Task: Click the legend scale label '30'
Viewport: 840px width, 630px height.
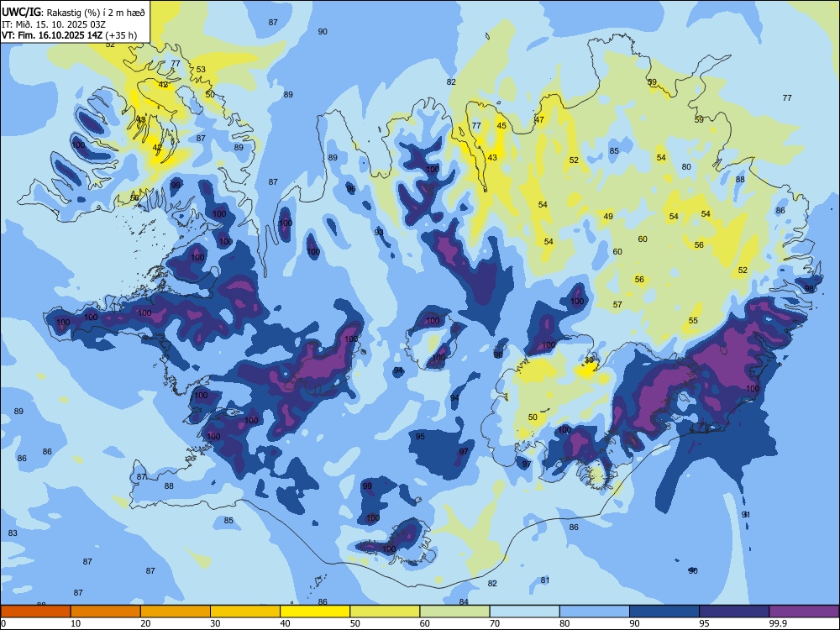Action: [x=215, y=623]
